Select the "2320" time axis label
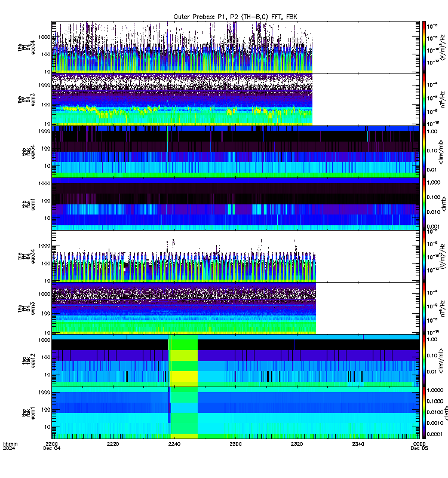This screenshot has width=448, height=478. pyautogui.click(x=297, y=444)
